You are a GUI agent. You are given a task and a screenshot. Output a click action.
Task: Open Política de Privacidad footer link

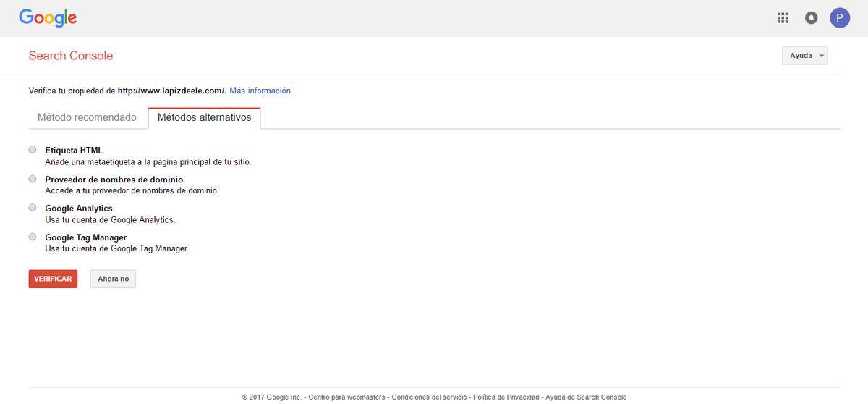tap(506, 397)
